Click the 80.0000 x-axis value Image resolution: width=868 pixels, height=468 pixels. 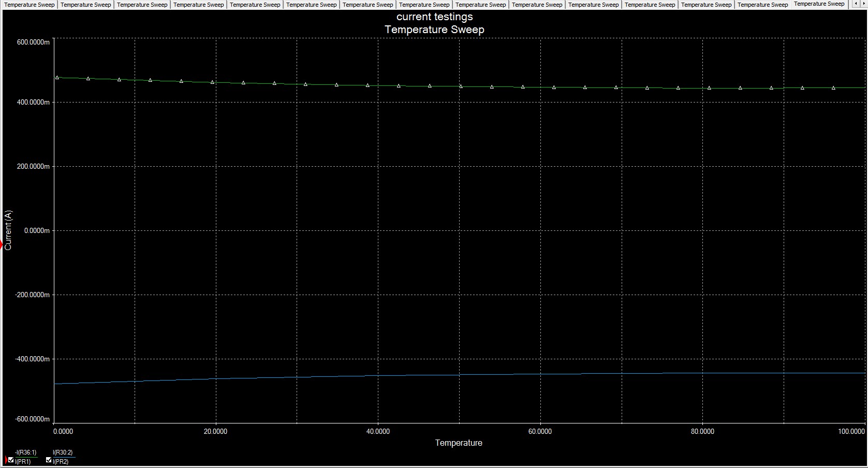(702, 432)
